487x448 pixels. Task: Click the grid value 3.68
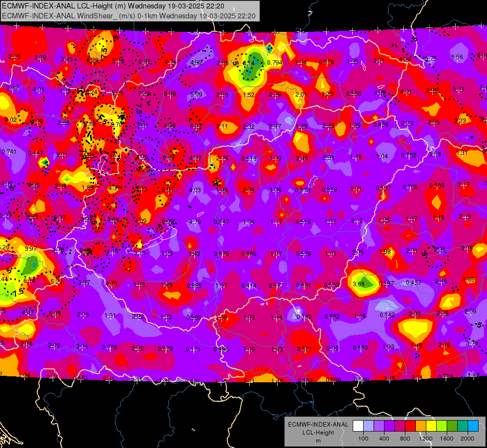[40, 58]
